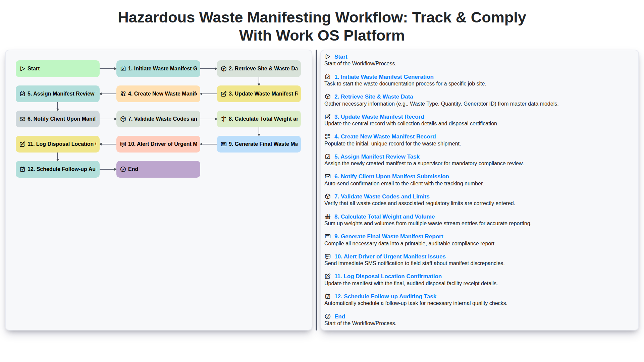Screen dimensions: 644x362
Task: Click the hash icon on the Calculate Total Weight node
Action: [224, 119]
